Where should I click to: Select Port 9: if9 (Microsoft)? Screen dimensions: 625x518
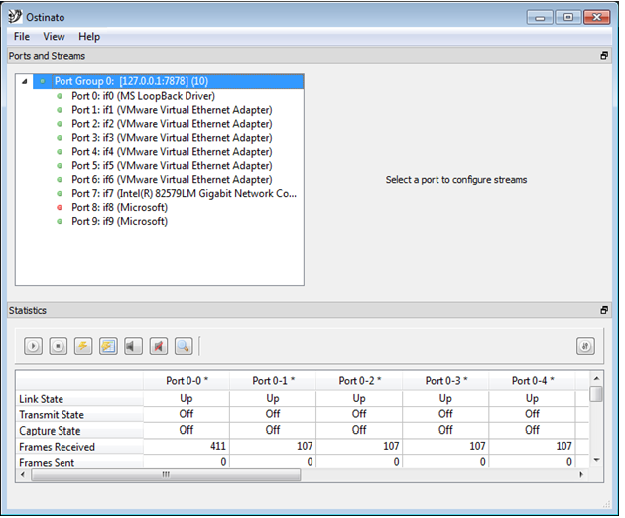click(x=120, y=221)
